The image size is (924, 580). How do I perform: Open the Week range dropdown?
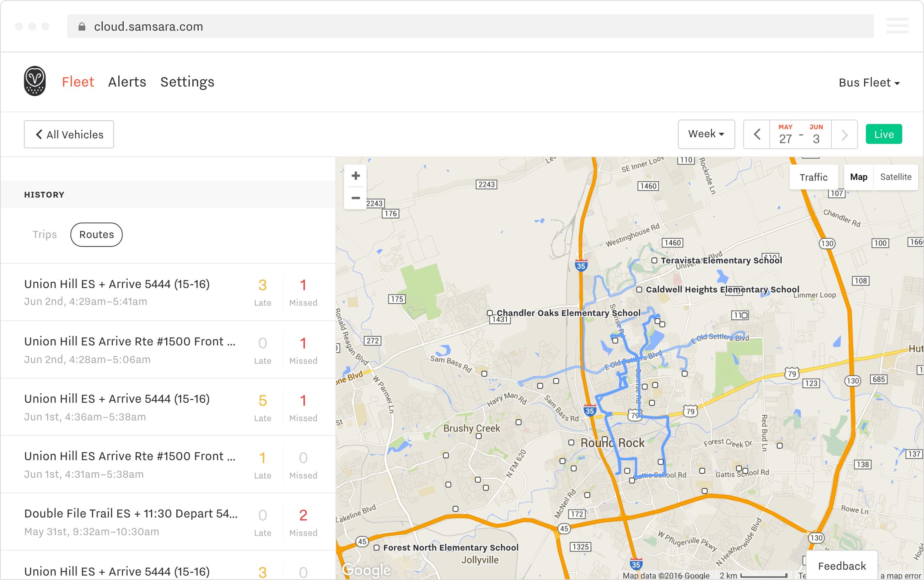pos(706,134)
